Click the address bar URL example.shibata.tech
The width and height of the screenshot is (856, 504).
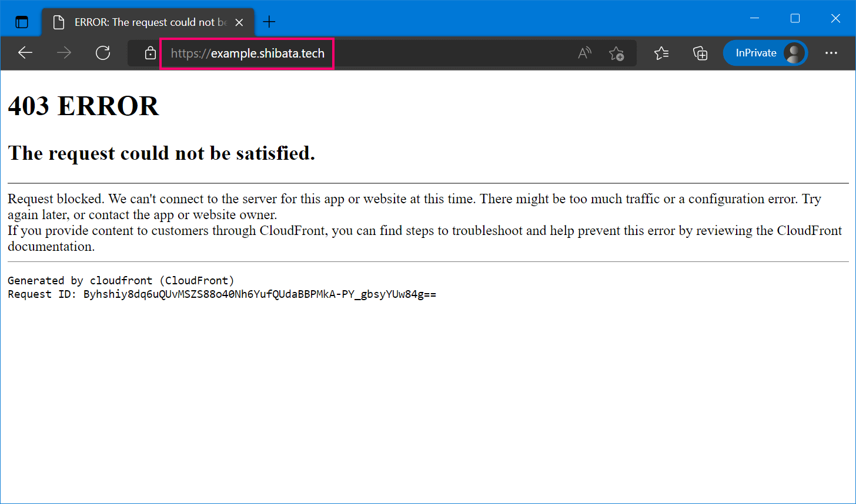point(248,53)
